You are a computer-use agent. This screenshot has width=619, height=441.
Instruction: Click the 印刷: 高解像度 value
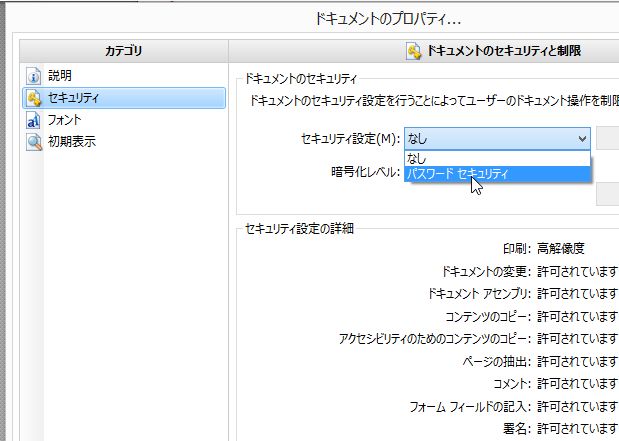tap(561, 248)
